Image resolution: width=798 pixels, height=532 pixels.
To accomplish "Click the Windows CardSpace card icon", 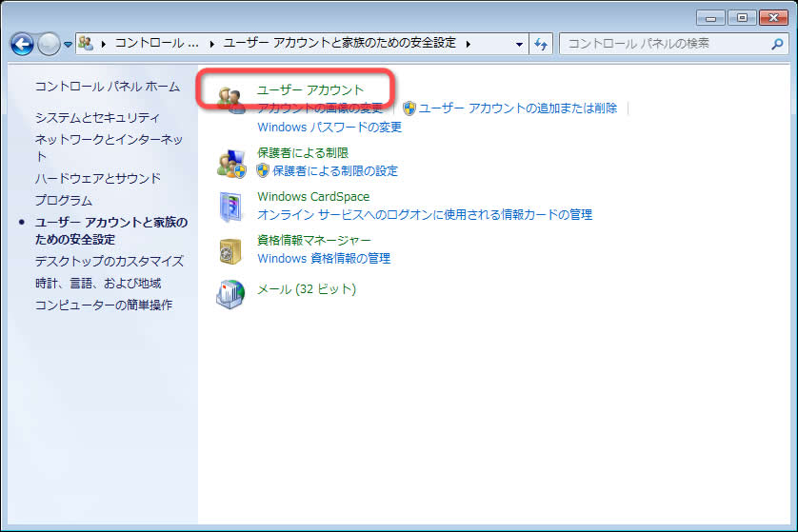I will click(x=230, y=207).
